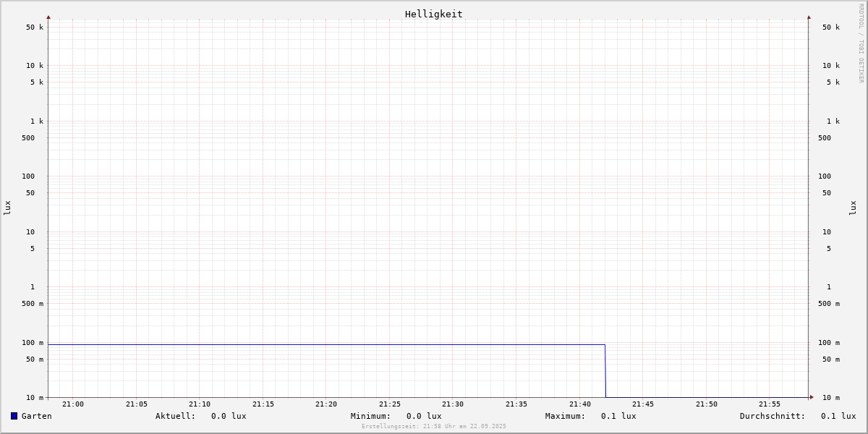Click the "100 m" label on left axis
This screenshot has width=868, height=434.
pyautogui.click(x=33, y=343)
